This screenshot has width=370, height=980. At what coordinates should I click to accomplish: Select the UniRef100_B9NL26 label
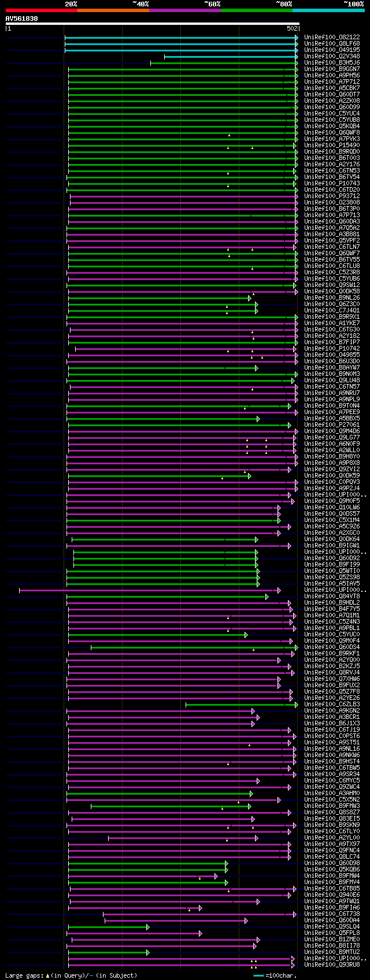coord(332,298)
